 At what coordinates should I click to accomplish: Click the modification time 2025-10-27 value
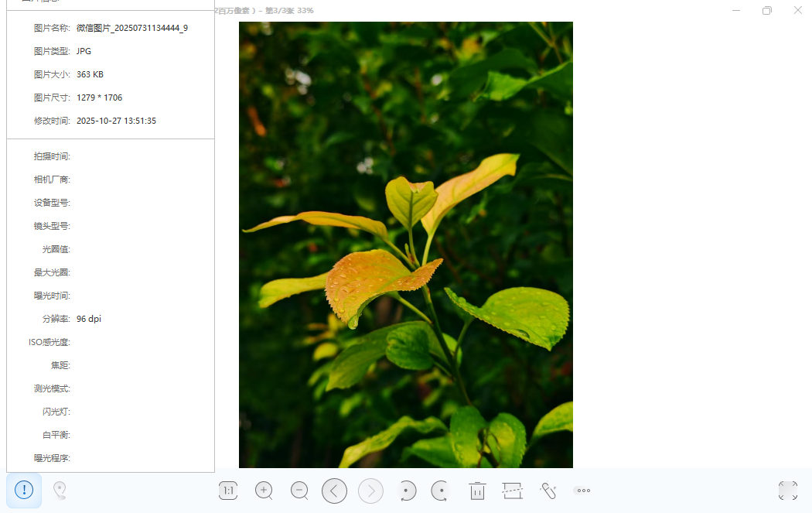tap(116, 121)
